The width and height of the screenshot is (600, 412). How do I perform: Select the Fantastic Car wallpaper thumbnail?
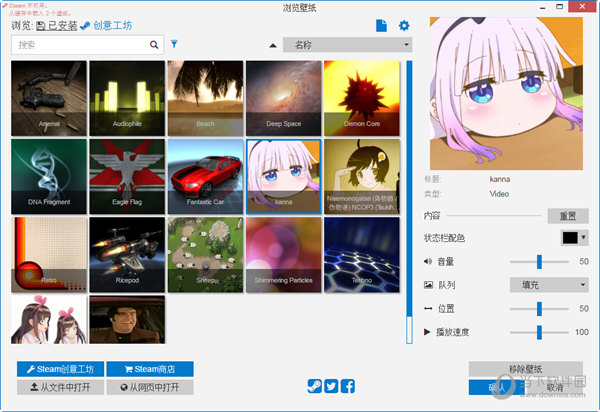click(x=205, y=176)
